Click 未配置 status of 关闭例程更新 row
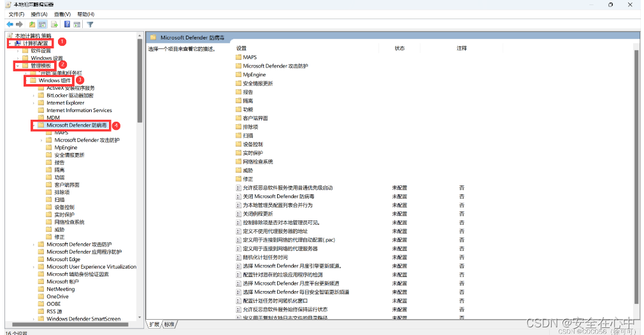The height and width of the screenshot is (335, 644). (399, 214)
